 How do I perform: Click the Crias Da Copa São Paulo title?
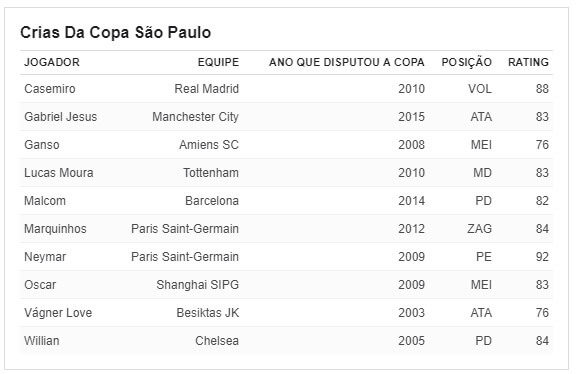pos(116,32)
